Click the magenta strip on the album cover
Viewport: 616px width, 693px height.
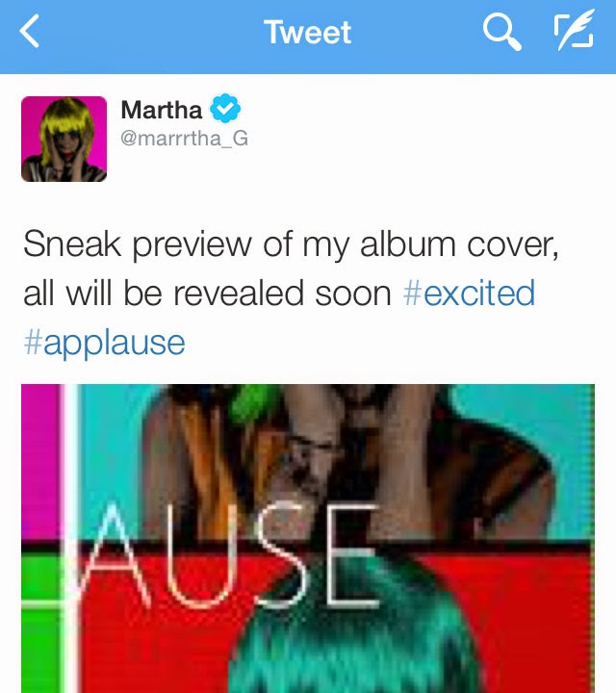point(39,462)
